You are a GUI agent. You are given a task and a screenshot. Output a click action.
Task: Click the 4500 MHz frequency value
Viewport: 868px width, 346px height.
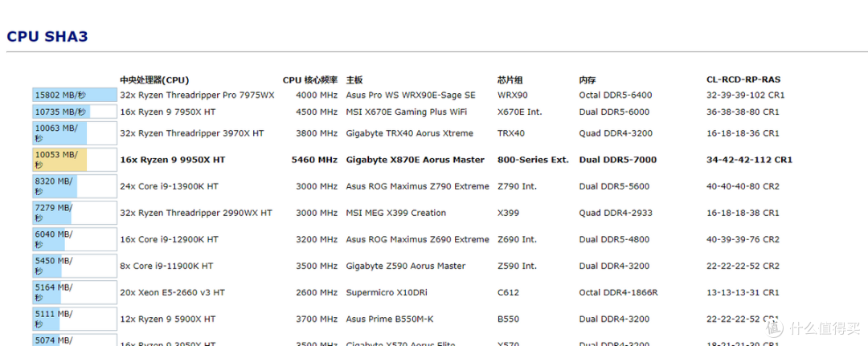tap(317, 112)
